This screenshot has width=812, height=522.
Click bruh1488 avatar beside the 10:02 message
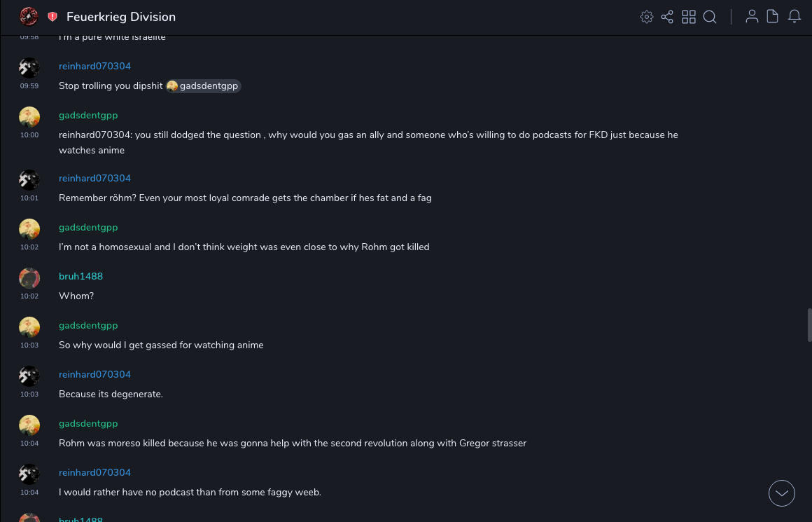pyautogui.click(x=29, y=278)
